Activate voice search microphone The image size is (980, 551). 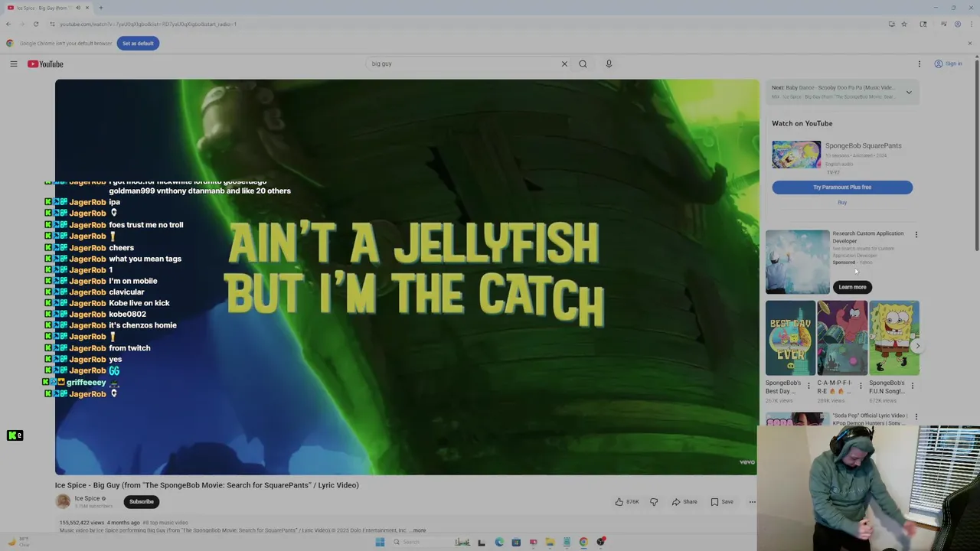pos(609,64)
